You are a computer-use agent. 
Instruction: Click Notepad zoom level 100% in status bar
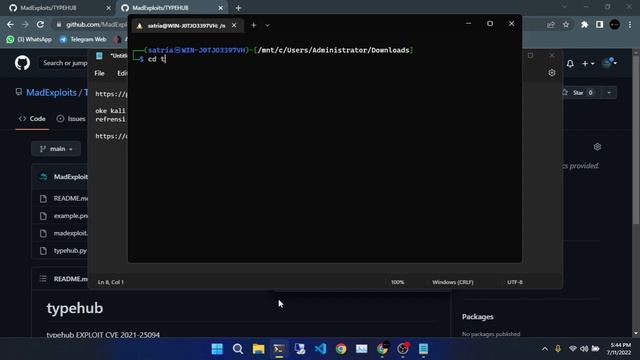(398, 282)
